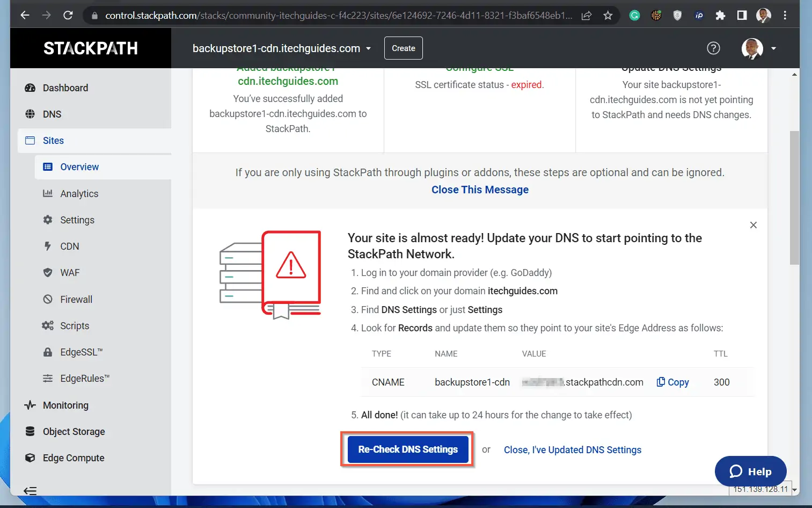Click the Create button
The image size is (812, 508).
coord(404,48)
